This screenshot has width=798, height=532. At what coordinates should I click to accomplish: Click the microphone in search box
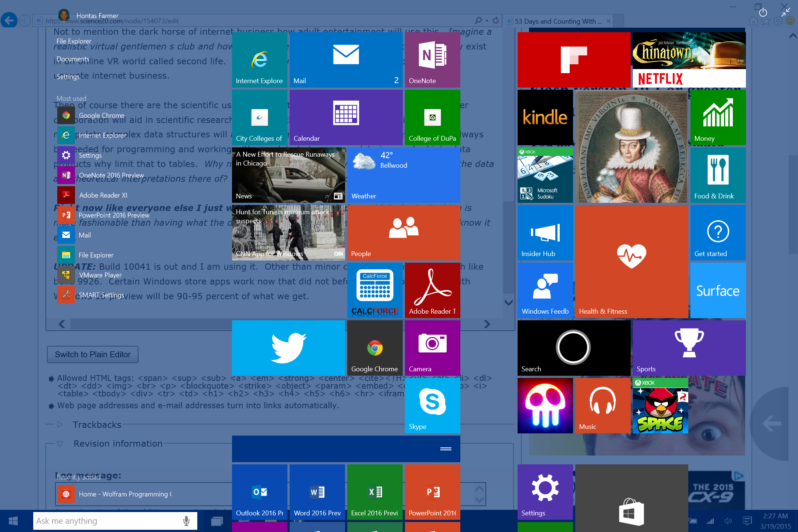(187, 521)
